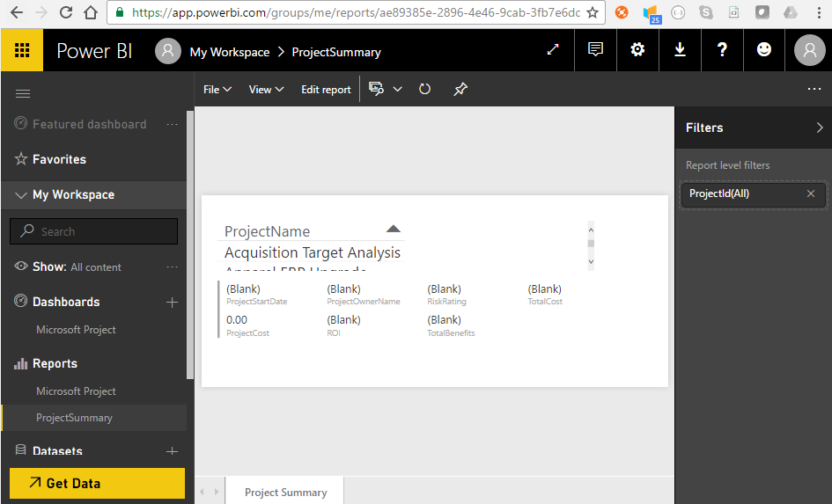Open My Workspace breadcrumb link

[230, 52]
